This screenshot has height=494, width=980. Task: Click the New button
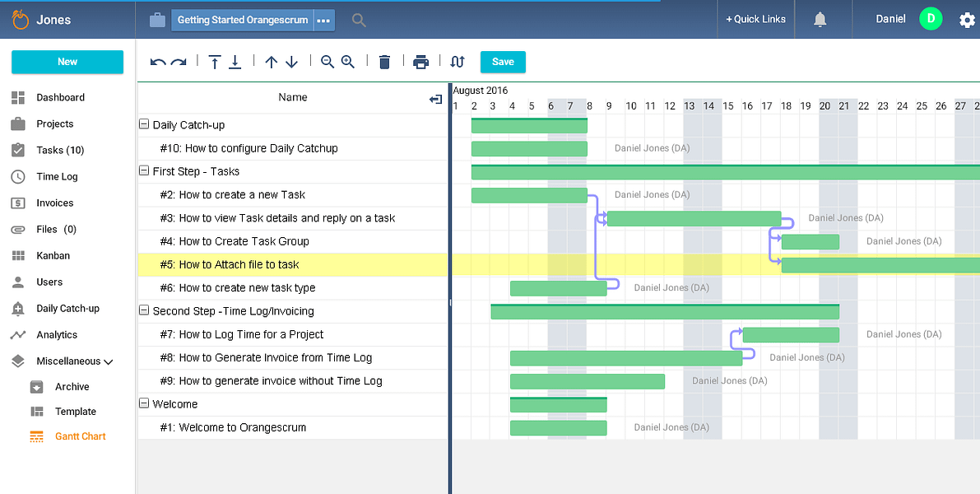(x=67, y=62)
